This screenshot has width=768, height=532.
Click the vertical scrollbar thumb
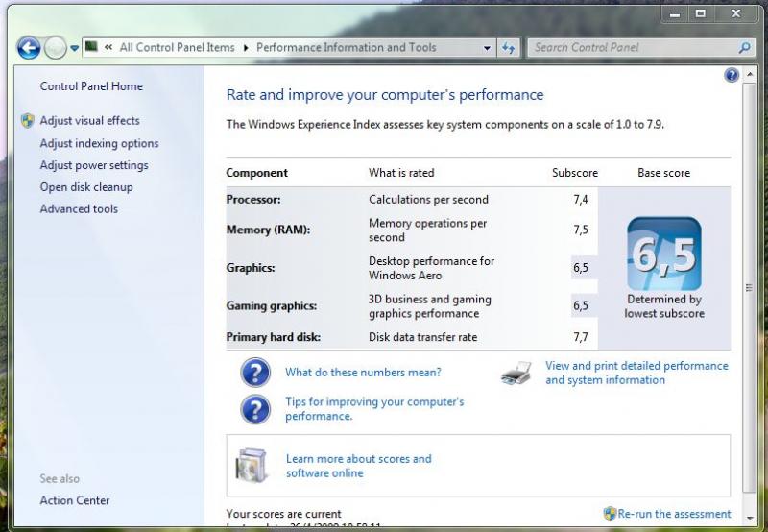pos(750,288)
